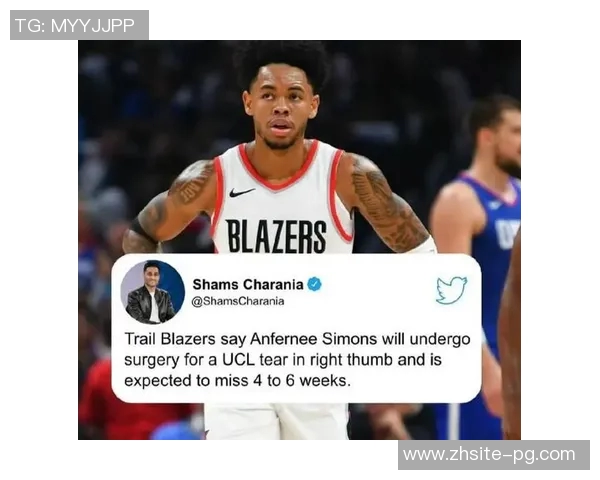Click "Trail Blazers" at start of tweet

click(x=170, y=339)
